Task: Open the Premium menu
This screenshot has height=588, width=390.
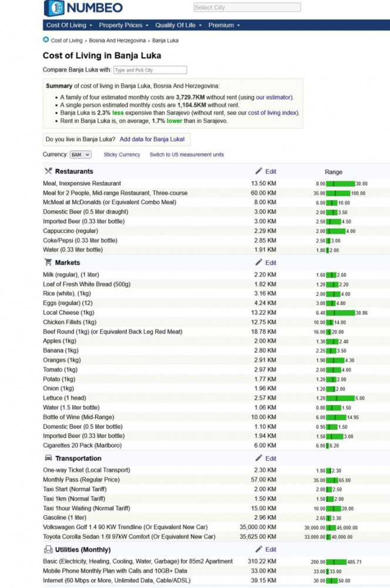Action: point(224,25)
